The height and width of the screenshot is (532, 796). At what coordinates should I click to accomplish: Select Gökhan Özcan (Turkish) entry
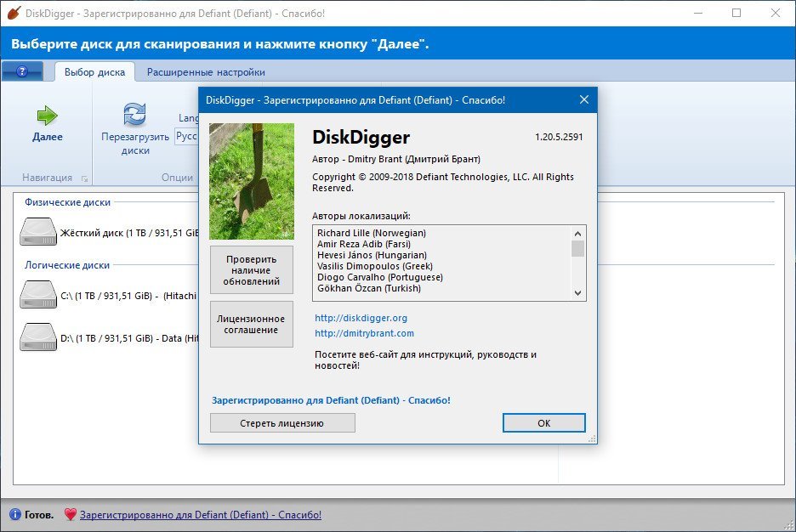tap(369, 289)
